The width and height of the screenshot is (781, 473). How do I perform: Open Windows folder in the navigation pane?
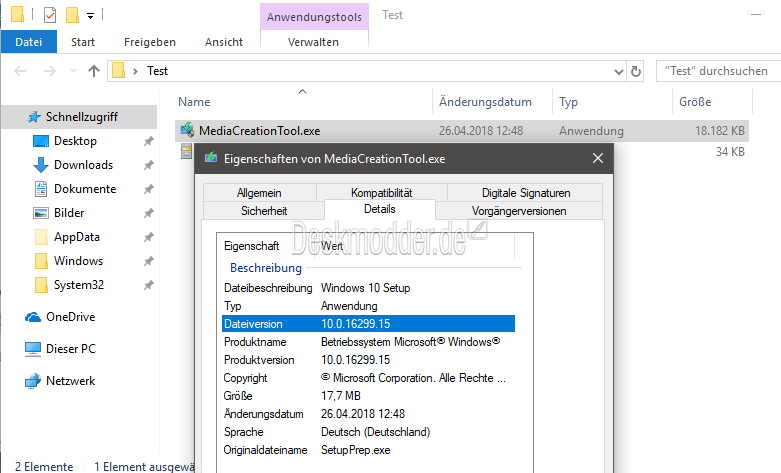tap(78, 260)
